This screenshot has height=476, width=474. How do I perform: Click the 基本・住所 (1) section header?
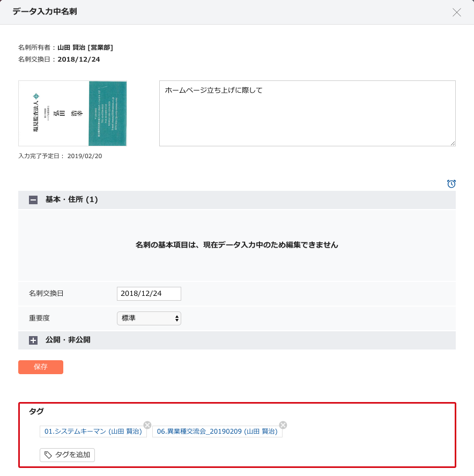pos(71,200)
